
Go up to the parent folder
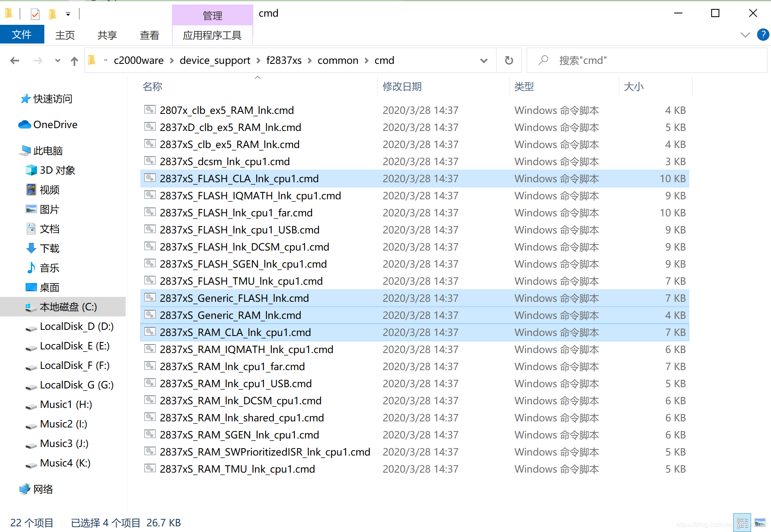(74, 60)
